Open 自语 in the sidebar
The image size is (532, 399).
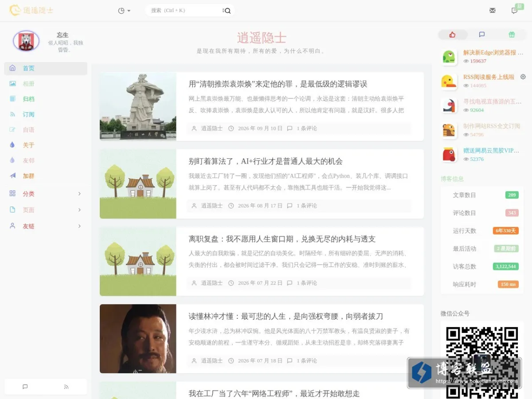(x=29, y=130)
